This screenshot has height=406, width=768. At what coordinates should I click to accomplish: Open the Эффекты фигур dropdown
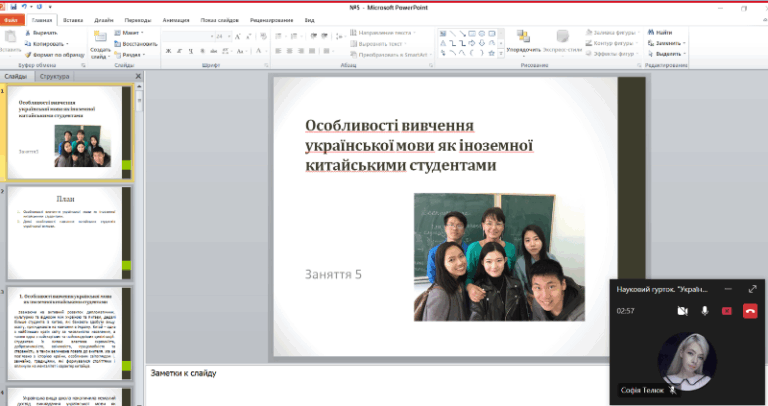coord(613,54)
